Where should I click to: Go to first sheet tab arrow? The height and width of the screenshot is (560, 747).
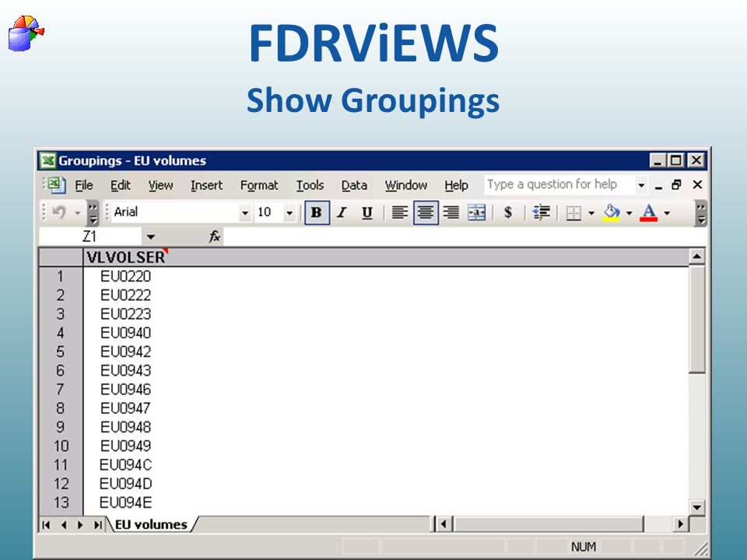tap(46, 525)
